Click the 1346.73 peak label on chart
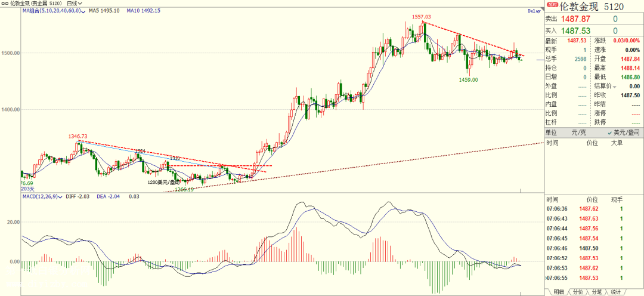Viewport: 644px width, 296px height. pyautogui.click(x=78, y=137)
